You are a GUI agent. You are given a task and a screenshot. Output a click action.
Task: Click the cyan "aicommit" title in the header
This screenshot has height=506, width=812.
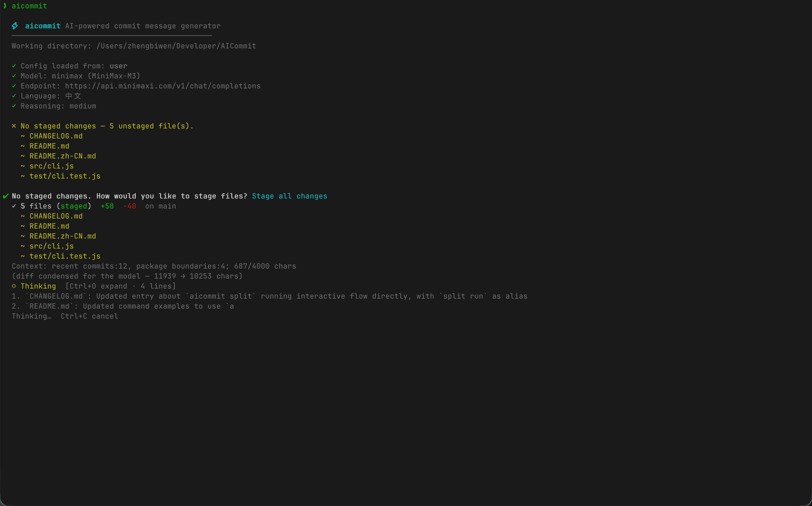pyautogui.click(x=43, y=26)
